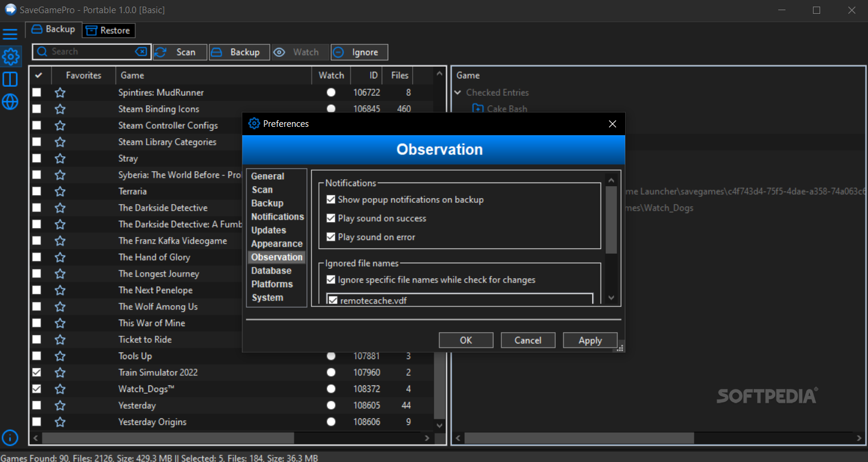The image size is (868, 462).
Task: Click the globe icon in the sidebar
Action: pyautogui.click(x=10, y=102)
